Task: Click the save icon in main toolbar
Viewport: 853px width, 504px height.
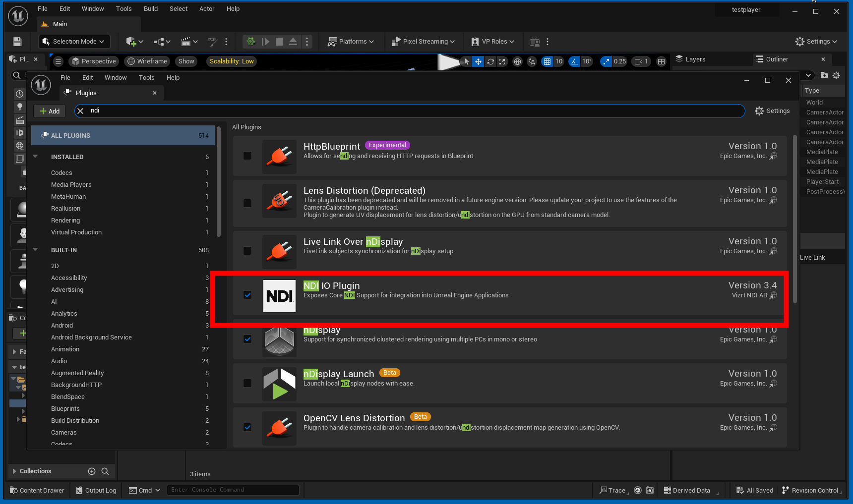Action: 17,42
